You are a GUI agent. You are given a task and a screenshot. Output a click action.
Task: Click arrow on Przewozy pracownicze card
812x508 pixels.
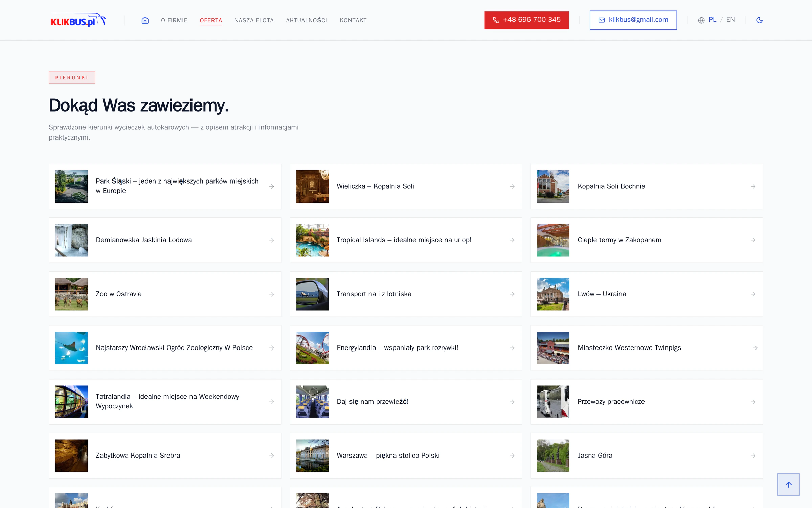pyautogui.click(x=753, y=402)
